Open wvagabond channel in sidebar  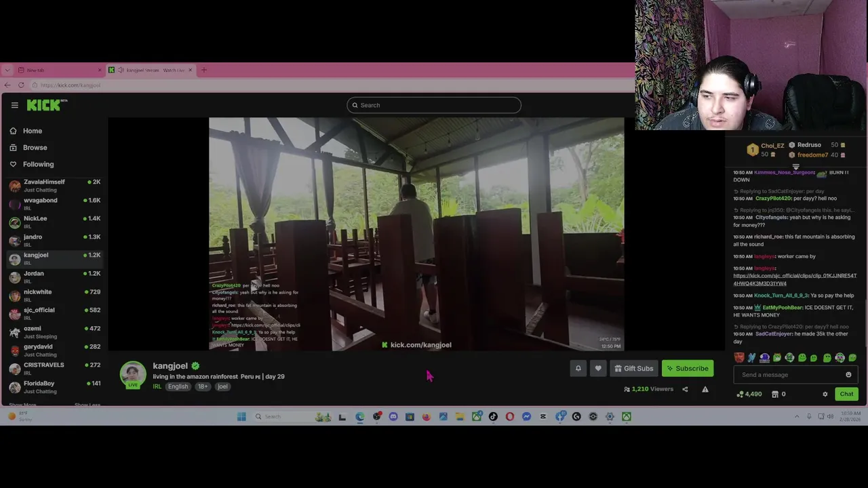tap(54, 203)
